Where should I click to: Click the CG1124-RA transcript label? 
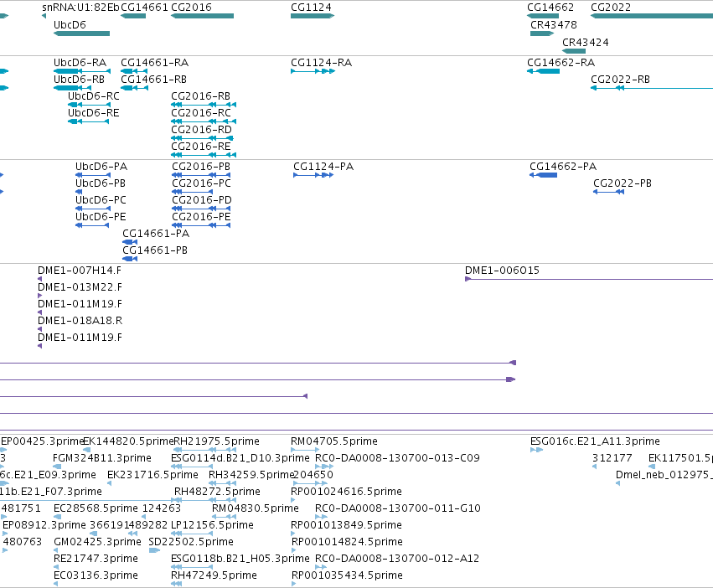pos(322,62)
